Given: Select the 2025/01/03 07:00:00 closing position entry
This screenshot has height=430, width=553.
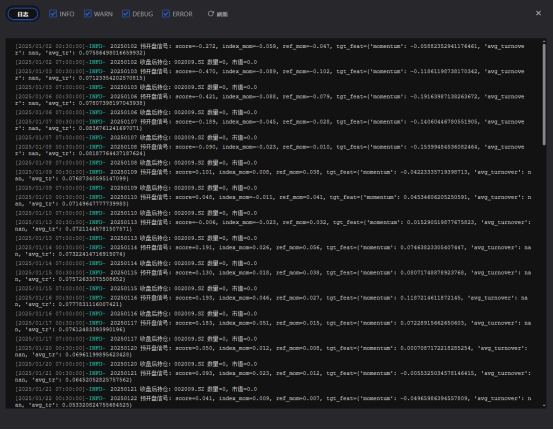Looking at the screenshot, I should [136, 87].
